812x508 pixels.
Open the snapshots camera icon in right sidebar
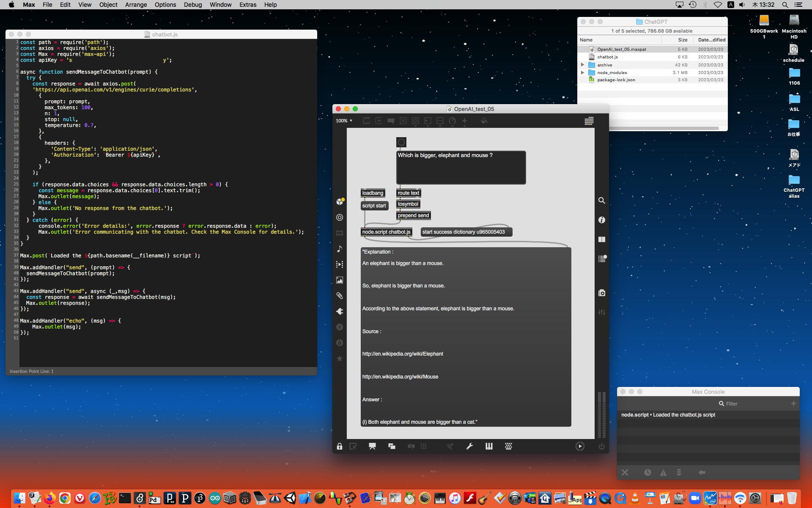(601, 293)
